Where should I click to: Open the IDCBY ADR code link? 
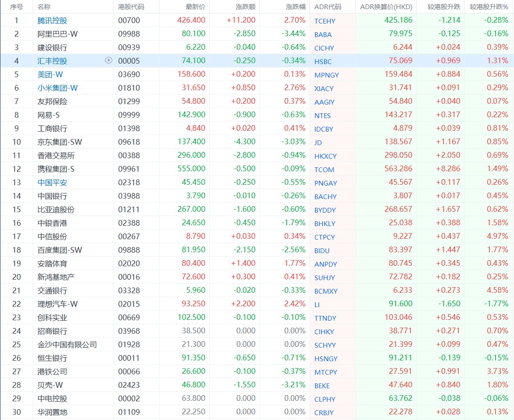pyautogui.click(x=323, y=129)
